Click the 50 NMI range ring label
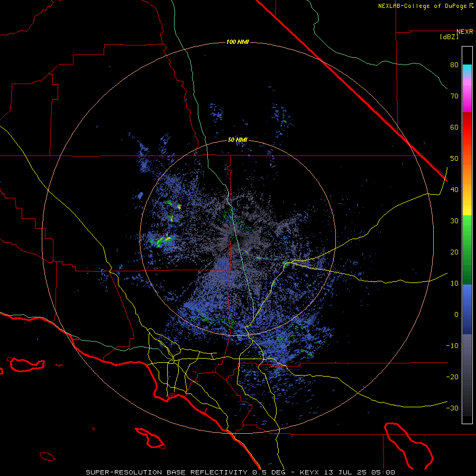Screen dimensions: 476x476 point(237,140)
